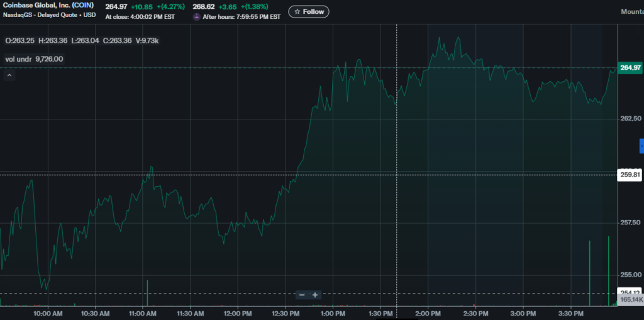The image size is (644, 320).
Task: Click the 259.81 crosshair price label
Action: (630, 175)
